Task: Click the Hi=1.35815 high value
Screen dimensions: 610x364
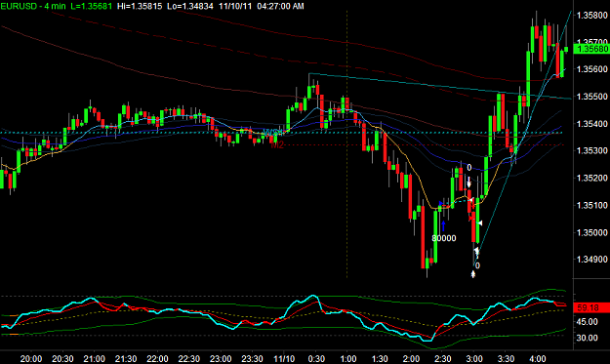Action: click(140, 6)
